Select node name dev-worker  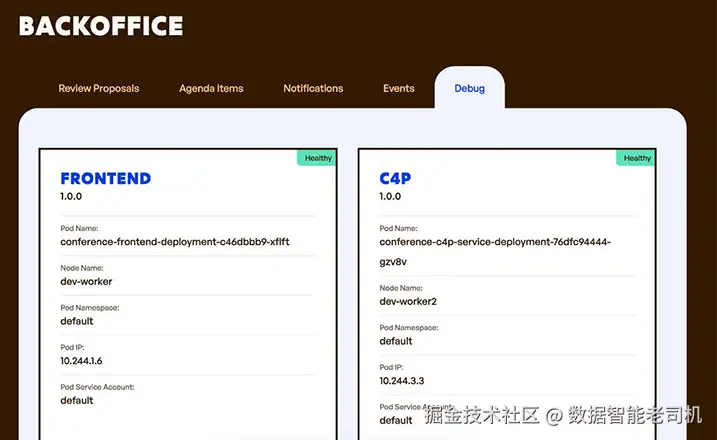(x=86, y=281)
